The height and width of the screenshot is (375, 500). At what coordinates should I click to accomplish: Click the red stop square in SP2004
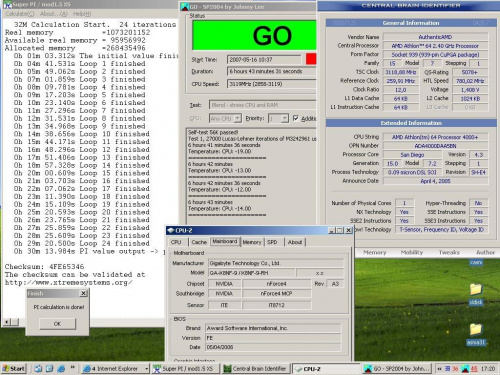(x=311, y=59)
